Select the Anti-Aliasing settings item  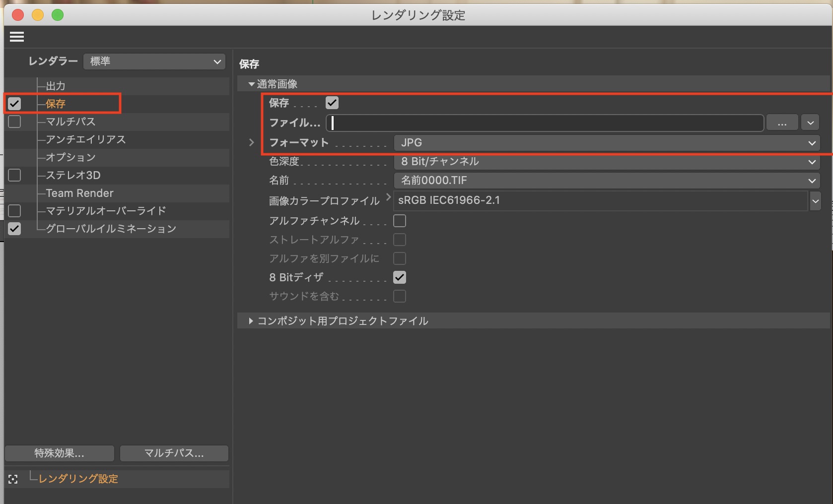(x=85, y=139)
